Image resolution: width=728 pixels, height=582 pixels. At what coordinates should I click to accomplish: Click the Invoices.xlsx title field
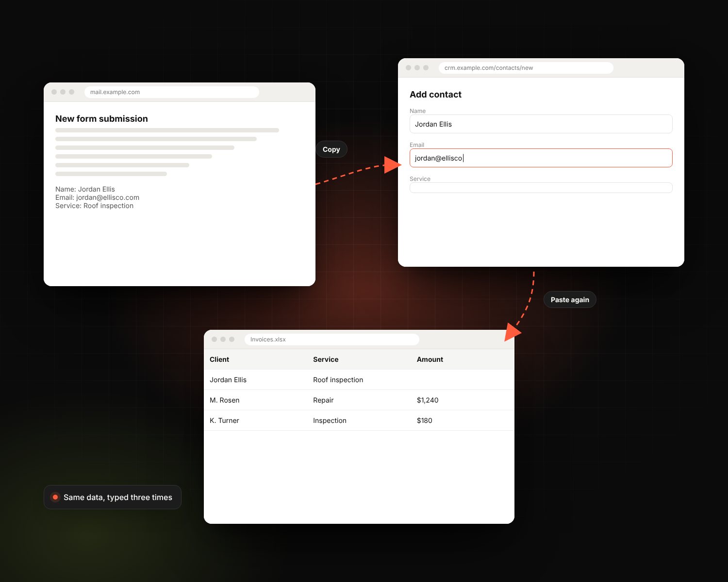pyautogui.click(x=331, y=339)
